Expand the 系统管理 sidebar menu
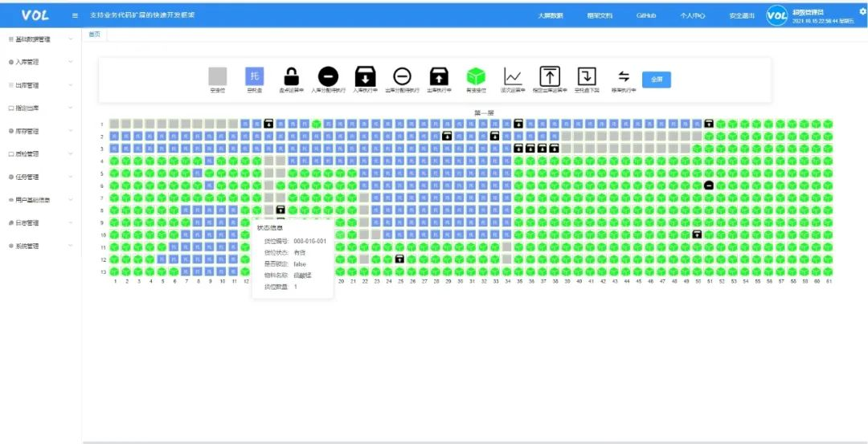Viewport: 868px width, 444px height. pos(40,246)
